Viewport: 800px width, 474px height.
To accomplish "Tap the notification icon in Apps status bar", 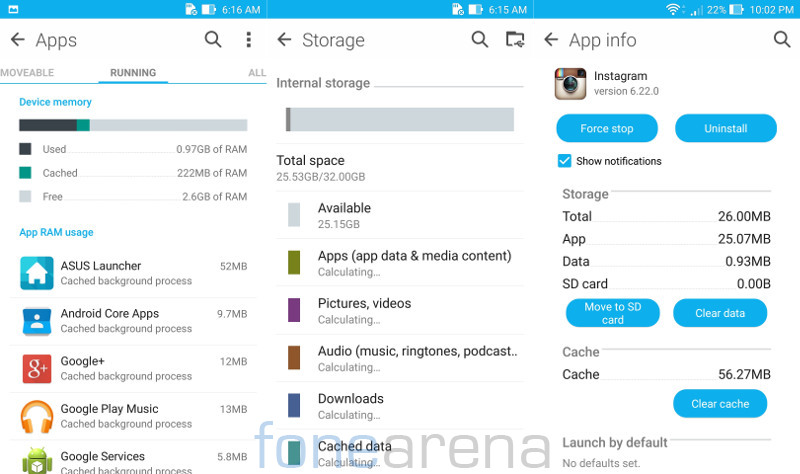I will (x=14, y=9).
